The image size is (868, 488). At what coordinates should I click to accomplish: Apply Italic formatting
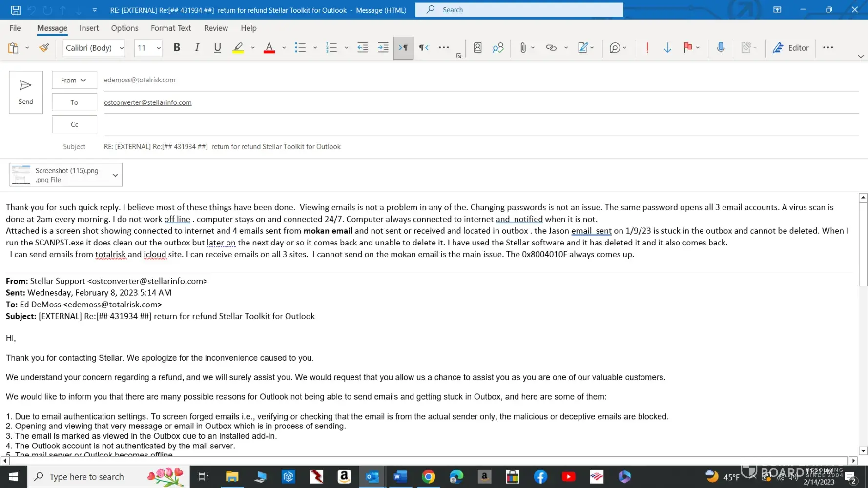[x=197, y=48]
